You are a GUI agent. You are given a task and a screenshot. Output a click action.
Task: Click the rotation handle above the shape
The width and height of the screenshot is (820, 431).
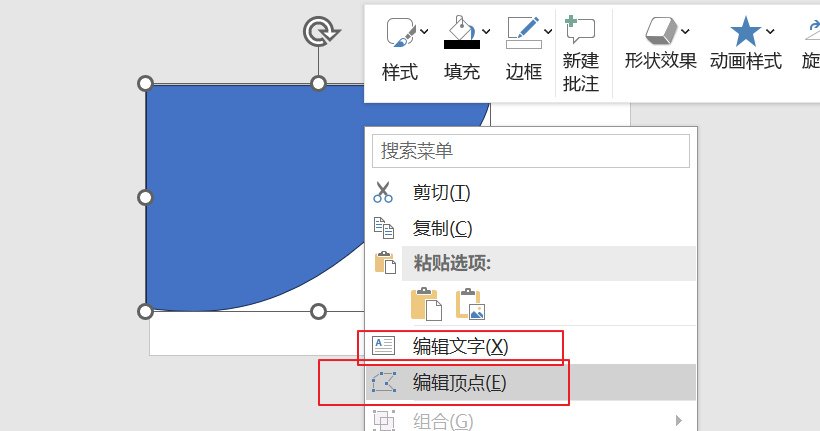[321, 32]
